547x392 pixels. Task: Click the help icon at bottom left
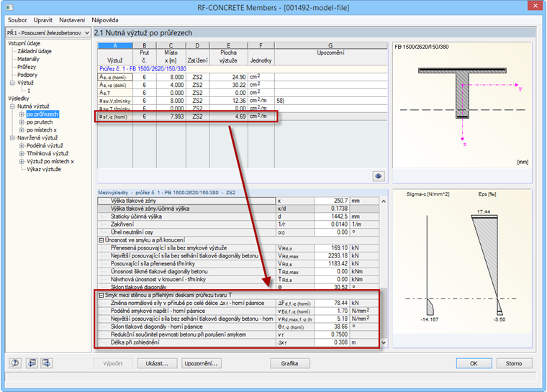[14, 364]
